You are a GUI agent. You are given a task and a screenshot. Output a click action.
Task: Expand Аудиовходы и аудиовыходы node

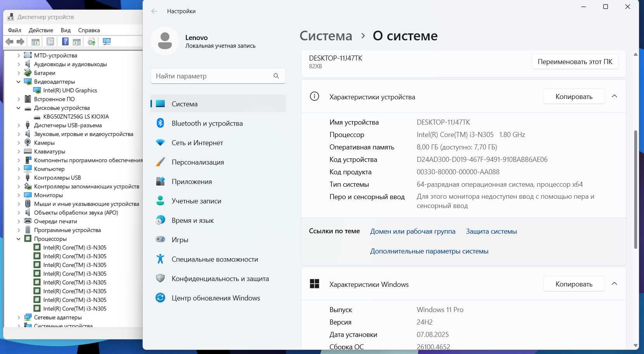pyautogui.click(x=19, y=64)
